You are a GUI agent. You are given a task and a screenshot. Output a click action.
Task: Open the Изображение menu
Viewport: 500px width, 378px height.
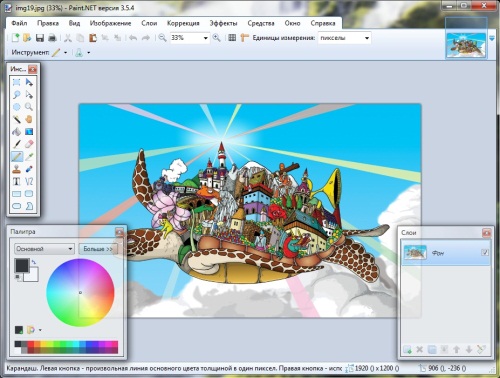click(x=110, y=23)
